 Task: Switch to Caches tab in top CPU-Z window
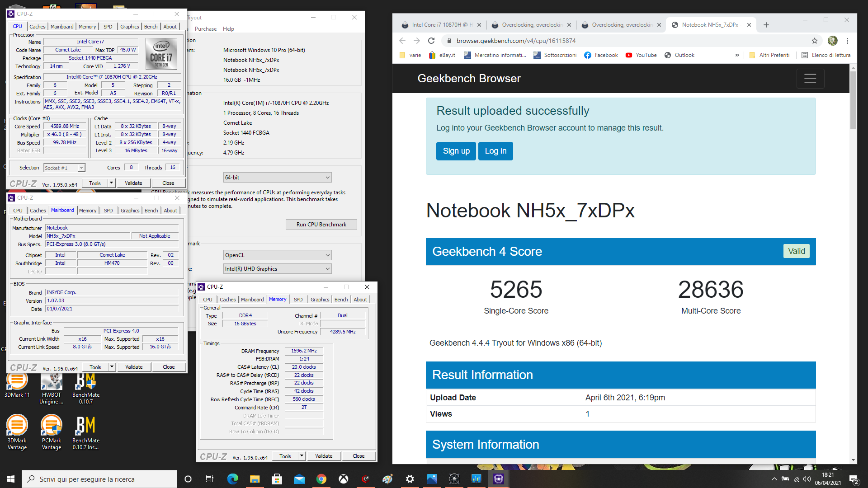point(37,27)
